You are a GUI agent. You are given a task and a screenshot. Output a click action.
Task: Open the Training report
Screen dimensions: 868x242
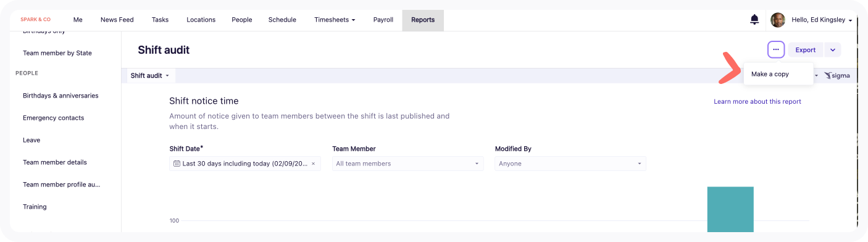tap(35, 207)
